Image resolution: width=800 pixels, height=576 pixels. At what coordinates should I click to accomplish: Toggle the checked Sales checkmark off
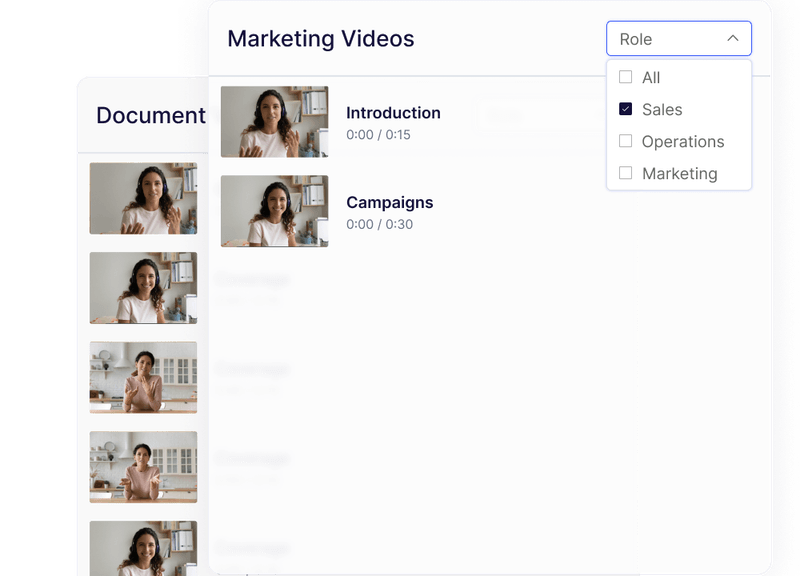[x=625, y=109]
